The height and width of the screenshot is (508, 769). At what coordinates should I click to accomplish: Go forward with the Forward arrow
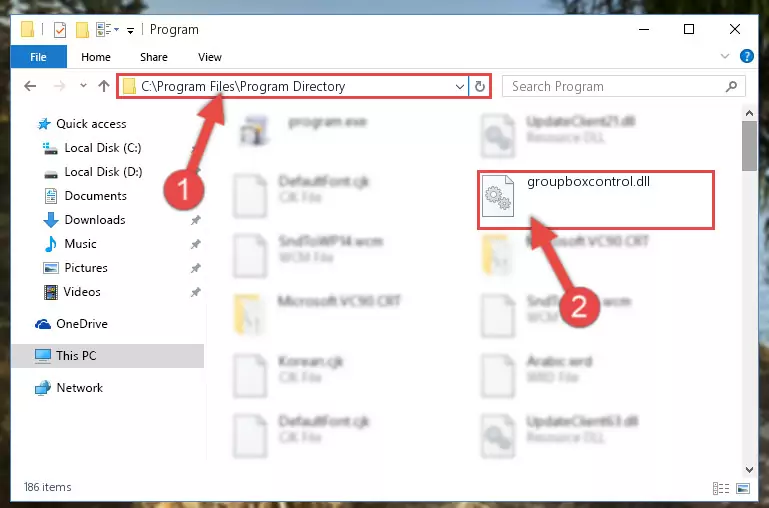59,86
